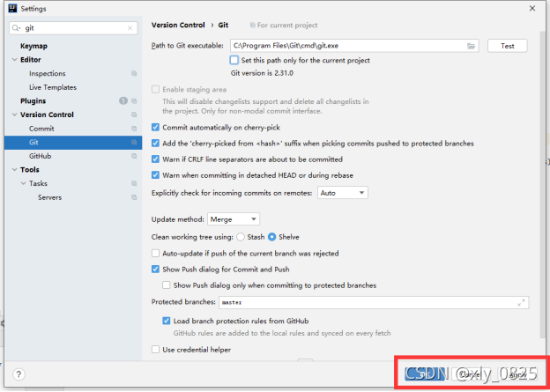
Task: Go to the Plugins settings page
Action: point(33,101)
